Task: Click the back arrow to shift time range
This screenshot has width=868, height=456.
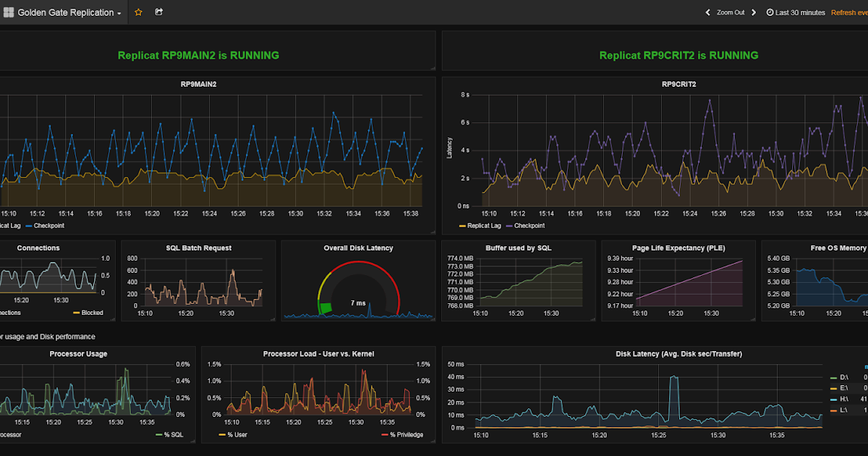Action: (707, 12)
